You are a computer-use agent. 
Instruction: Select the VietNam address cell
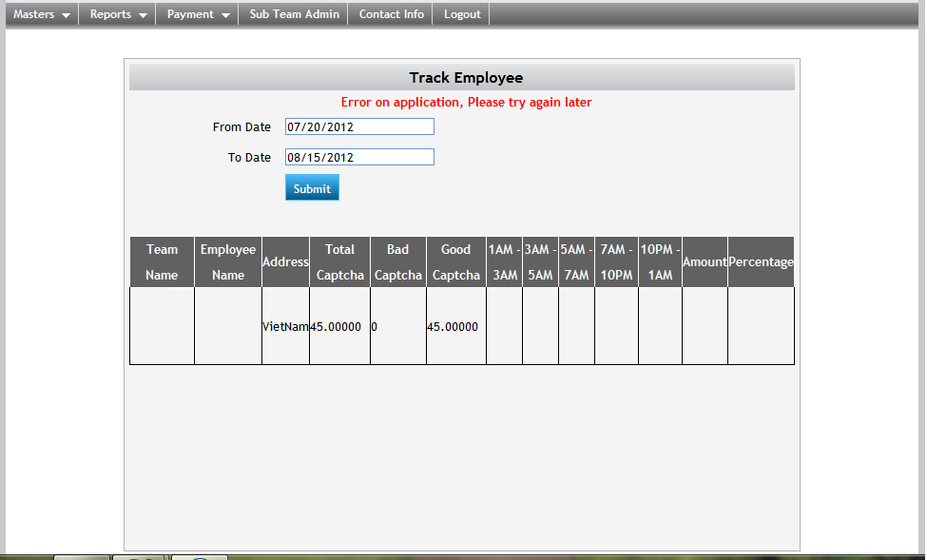pyautogui.click(x=285, y=326)
